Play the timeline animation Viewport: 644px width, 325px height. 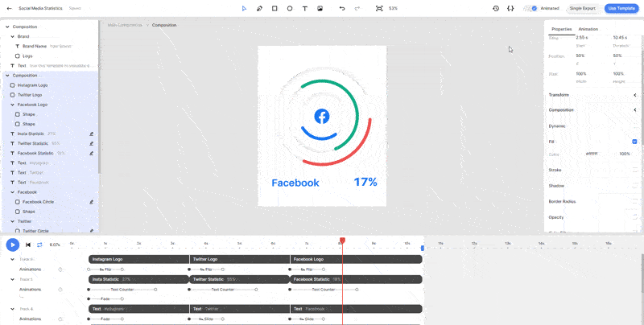(x=13, y=245)
